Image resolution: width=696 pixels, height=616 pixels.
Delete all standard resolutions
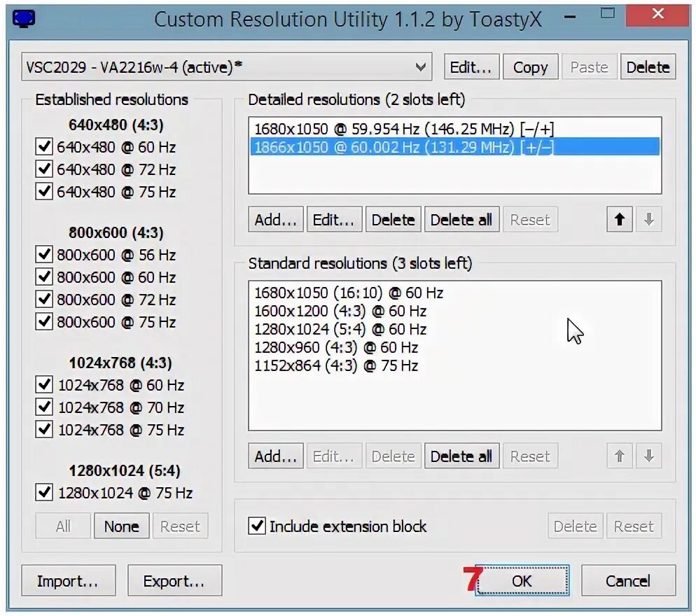tap(461, 456)
